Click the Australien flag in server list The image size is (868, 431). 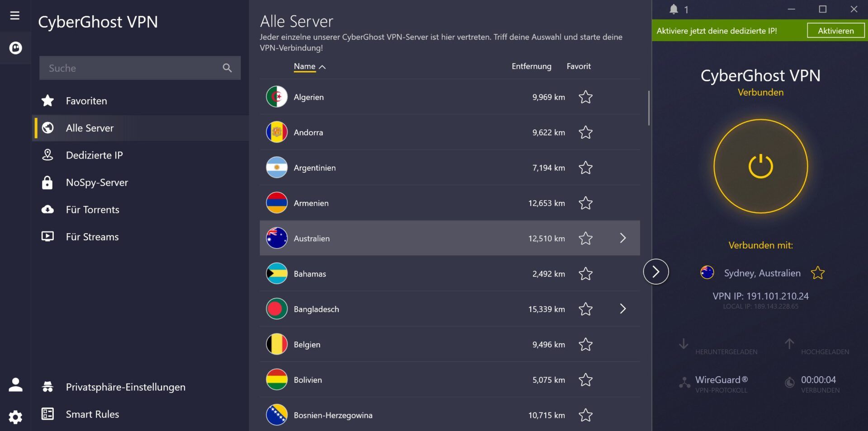(x=277, y=238)
